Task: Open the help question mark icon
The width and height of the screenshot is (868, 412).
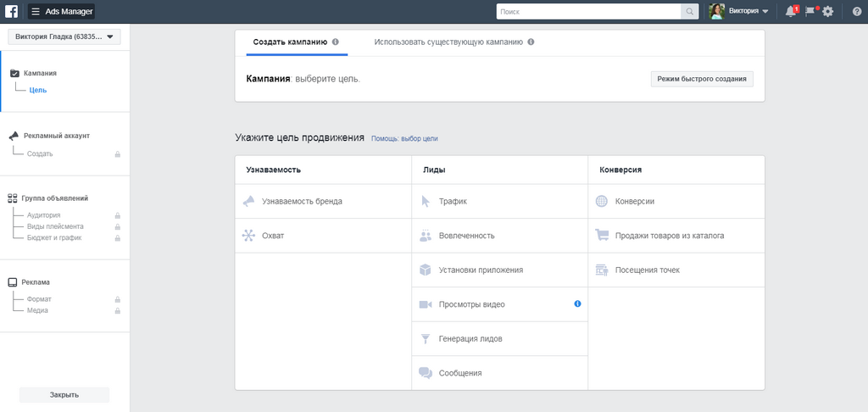Action: tap(856, 11)
